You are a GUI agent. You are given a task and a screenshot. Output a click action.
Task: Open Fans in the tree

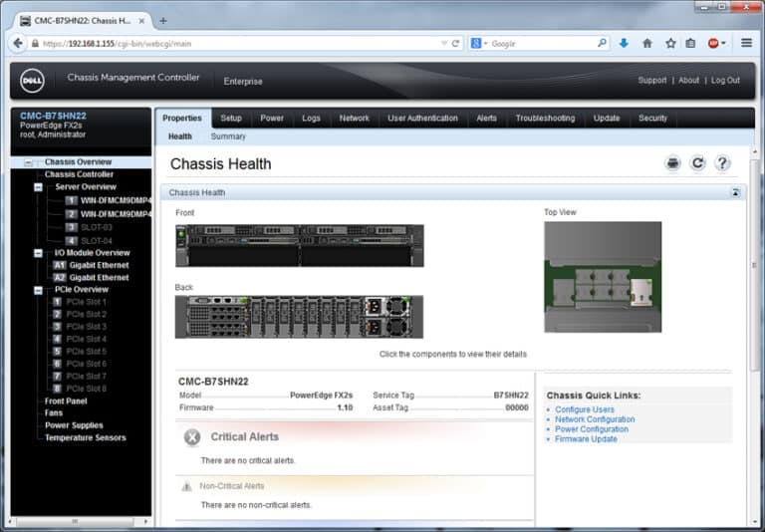point(54,412)
